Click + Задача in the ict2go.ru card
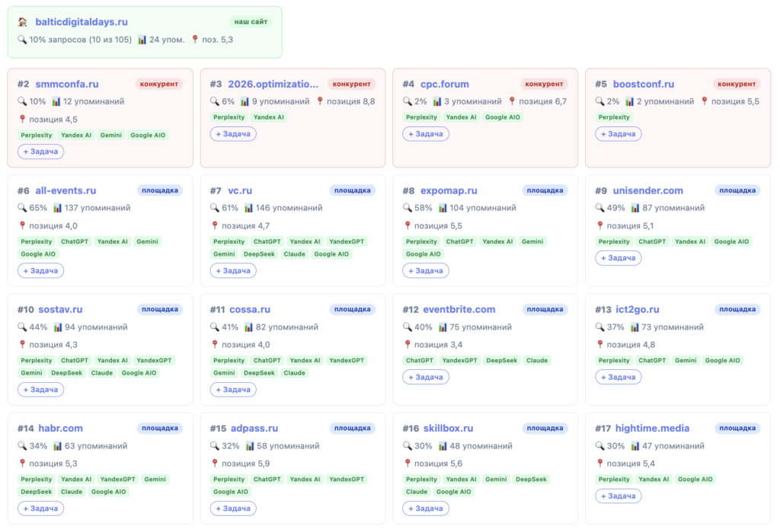Screen dimensions: 780x532 click(619, 377)
